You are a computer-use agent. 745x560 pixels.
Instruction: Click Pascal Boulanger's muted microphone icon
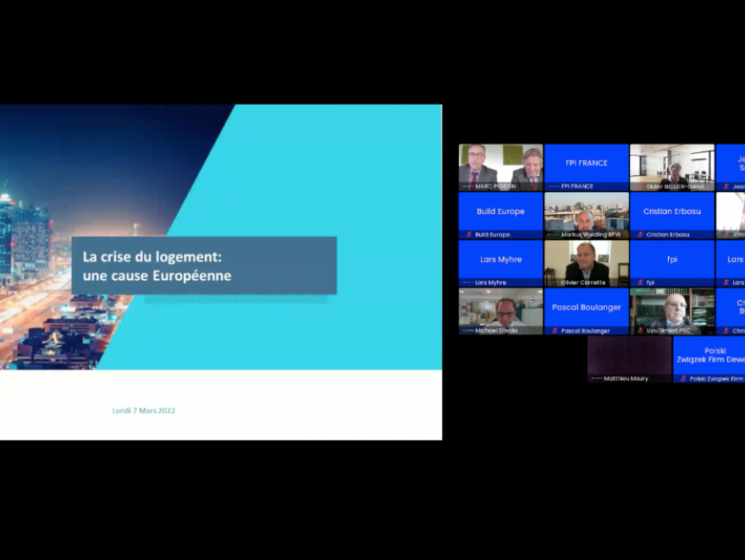[555, 330]
